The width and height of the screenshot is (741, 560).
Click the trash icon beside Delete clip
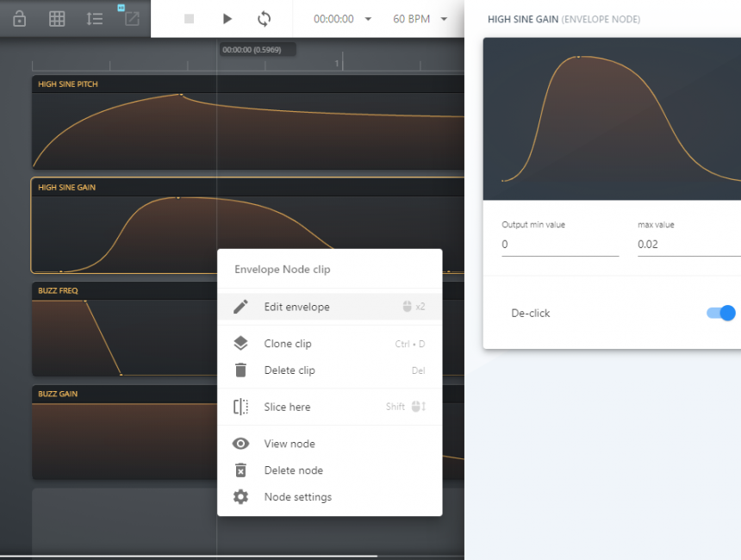click(x=240, y=370)
